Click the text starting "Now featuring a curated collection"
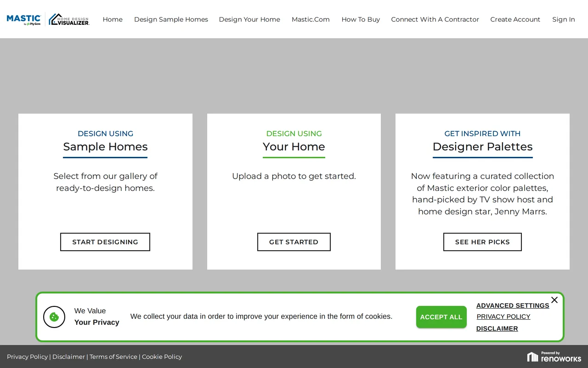This screenshot has height=368, width=588. [482, 194]
